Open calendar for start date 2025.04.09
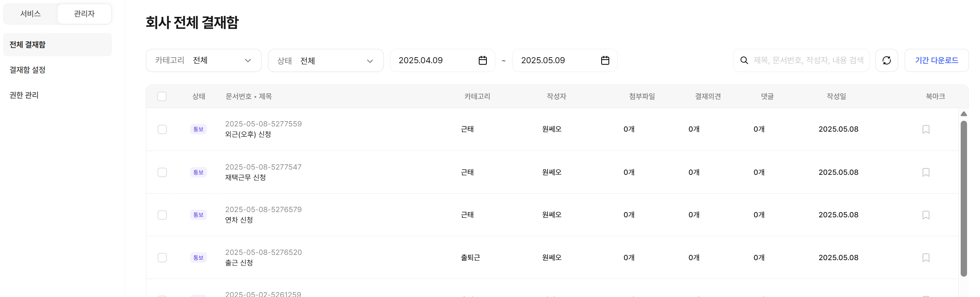 pos(482,60)
